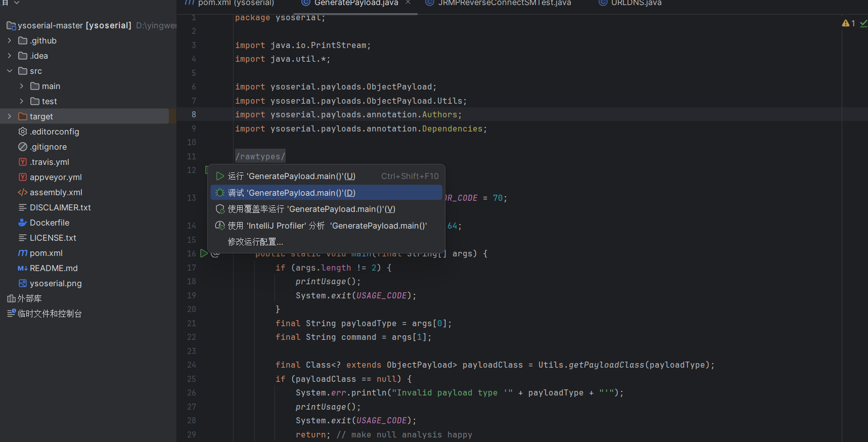Select the 临时文件和控制台 scratches node
This screenshot has height=442, width=868.
pyautogui.click(x=50, y=314)
